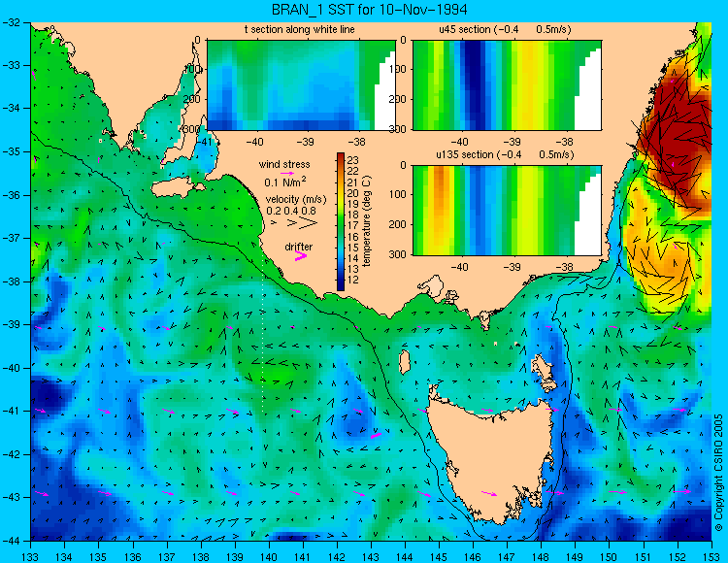The height and width of the screenshot is (563, 728).
Task: Click the "drifter" legend label
Action: pos(299,247)
